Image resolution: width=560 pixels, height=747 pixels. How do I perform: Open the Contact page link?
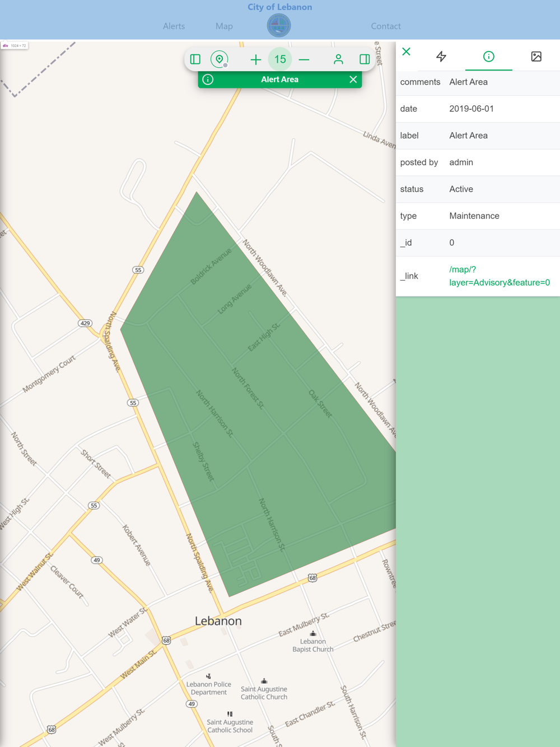coord(386,26)
